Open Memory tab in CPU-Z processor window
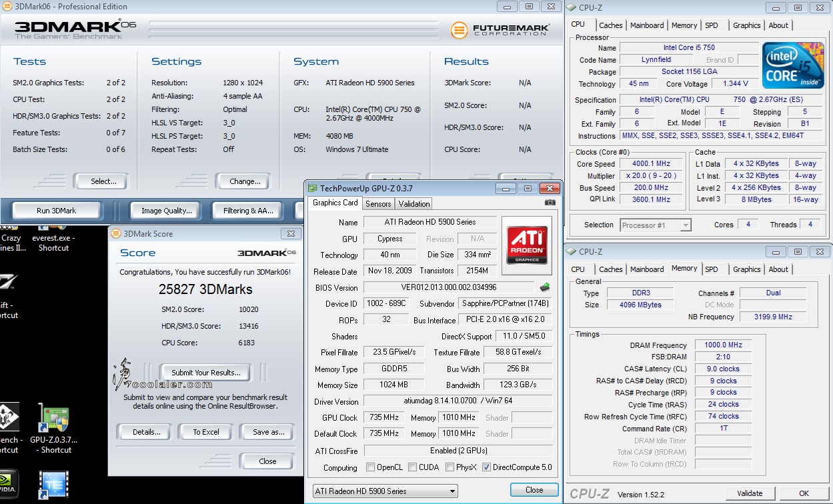833x504 pixels. coord(684,25)
